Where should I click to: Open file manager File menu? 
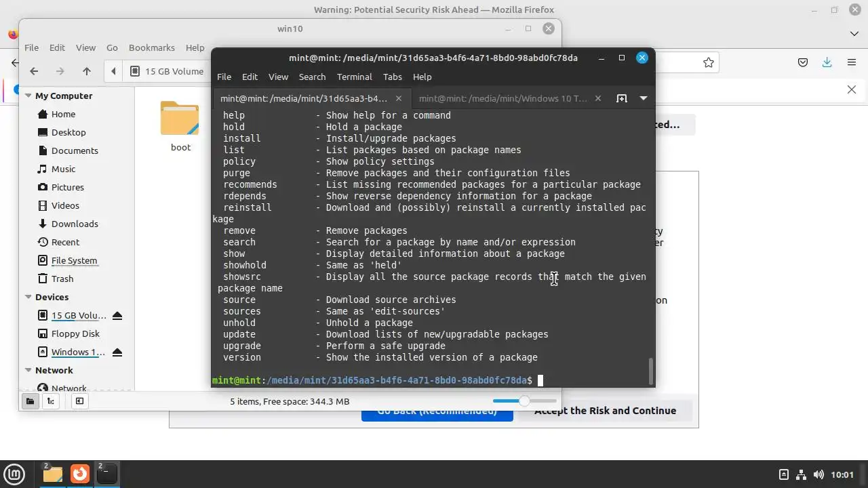(x=31, y=47)
